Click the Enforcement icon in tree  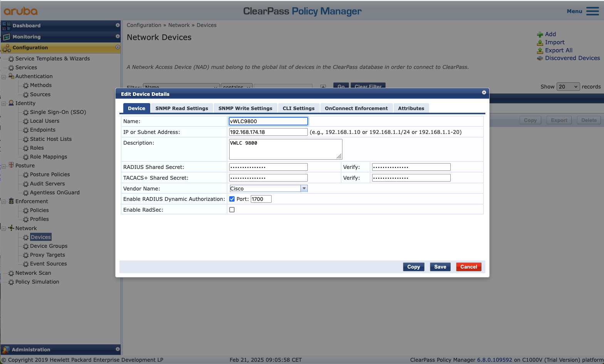tap(11, 201)
